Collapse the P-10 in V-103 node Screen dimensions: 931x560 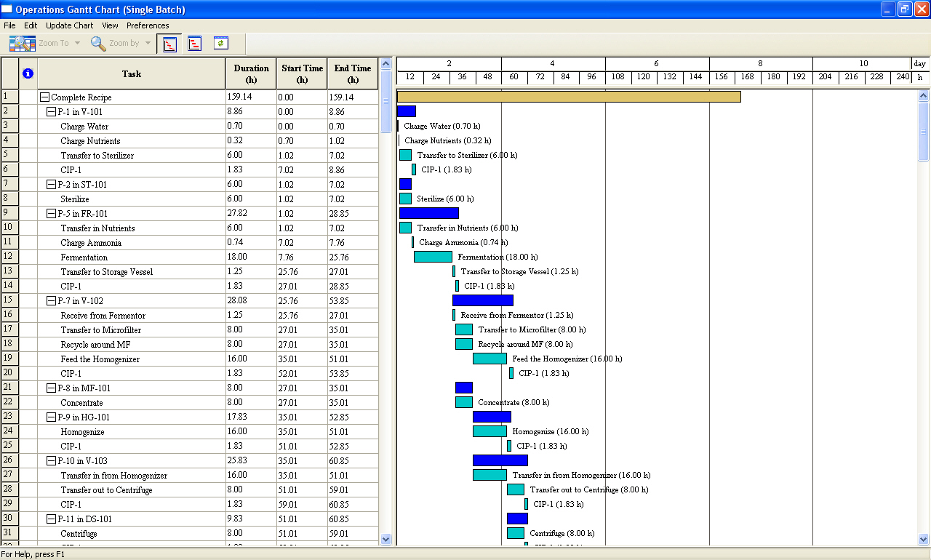52,461
